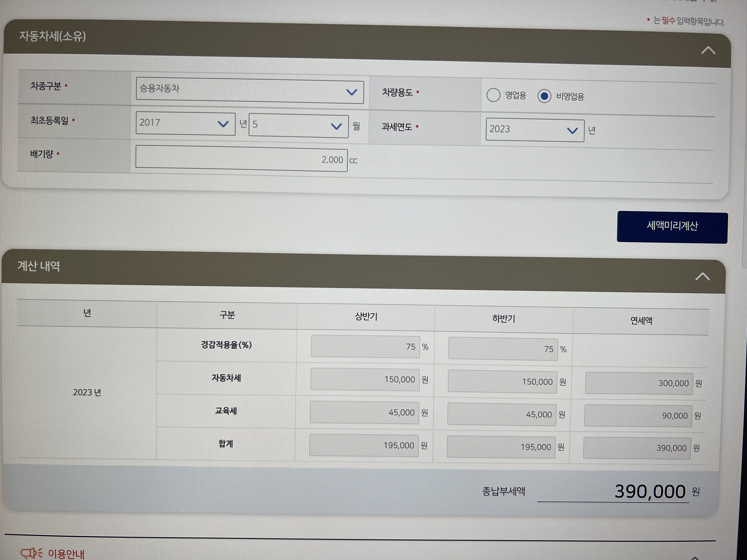The image size is (747, 560).
Task: Click the 이용안내 megaphone icon
Action: pos(31,553)
